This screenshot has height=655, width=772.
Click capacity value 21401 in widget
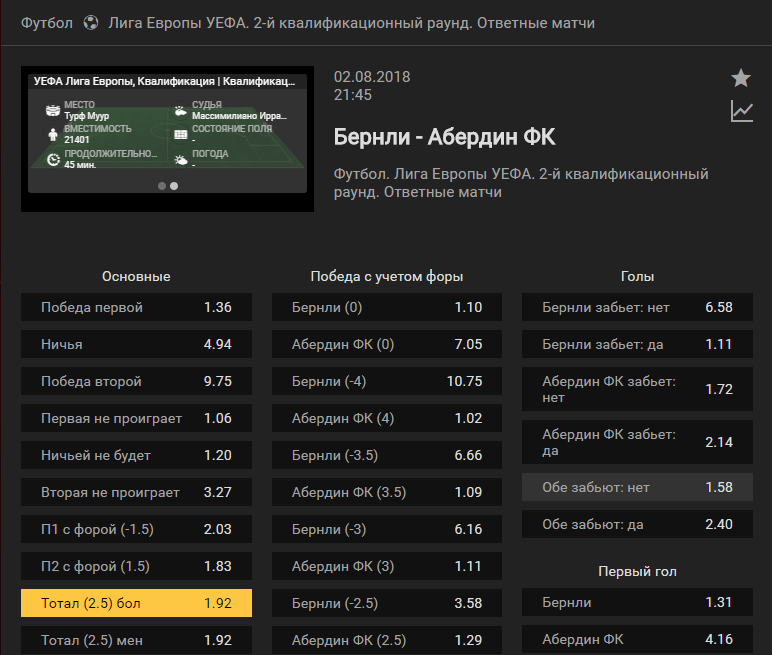click(77, 139)
